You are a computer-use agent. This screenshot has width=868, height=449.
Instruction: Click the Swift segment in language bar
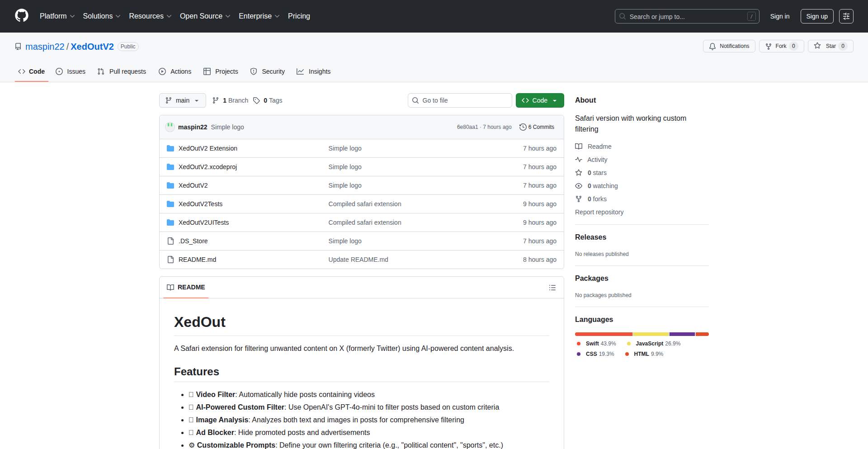[x=603, y=334]
